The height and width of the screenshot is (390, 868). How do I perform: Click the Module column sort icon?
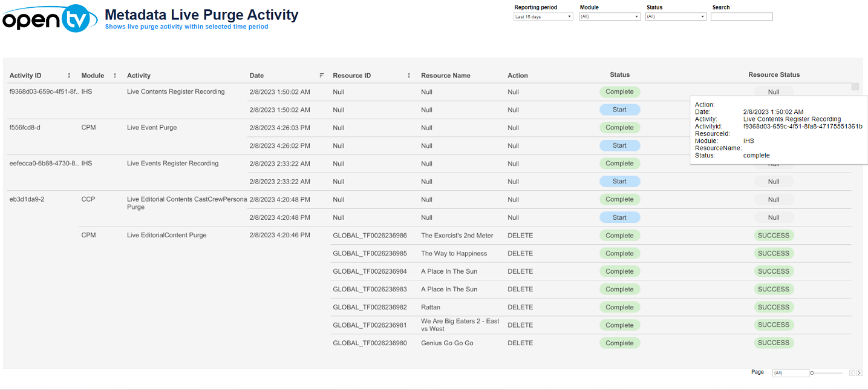115,76
